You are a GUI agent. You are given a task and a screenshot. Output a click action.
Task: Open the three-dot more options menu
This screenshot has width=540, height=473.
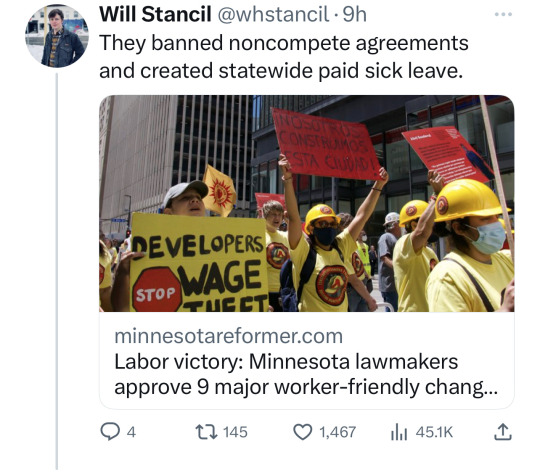pyautogui.click(x=503, y=14)
